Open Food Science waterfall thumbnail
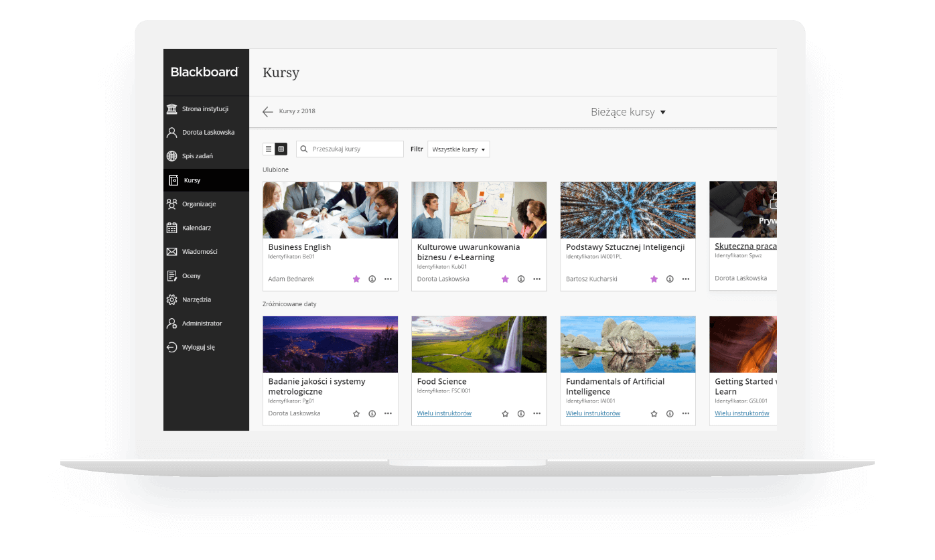 [x=479, y=345]
